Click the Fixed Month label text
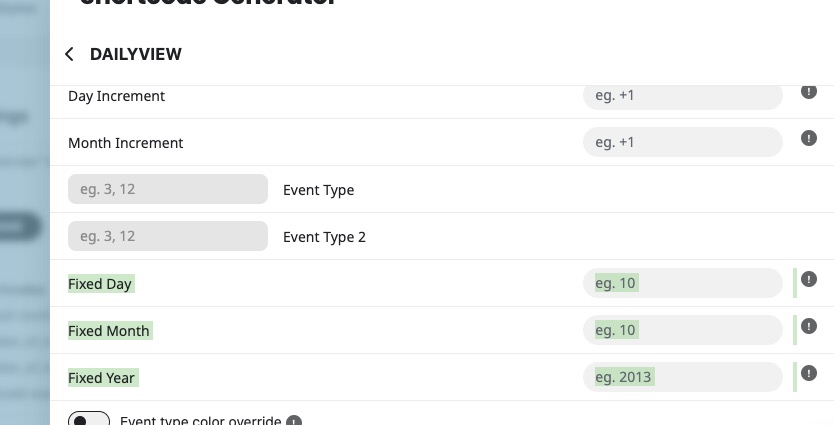 click(109, 331)
